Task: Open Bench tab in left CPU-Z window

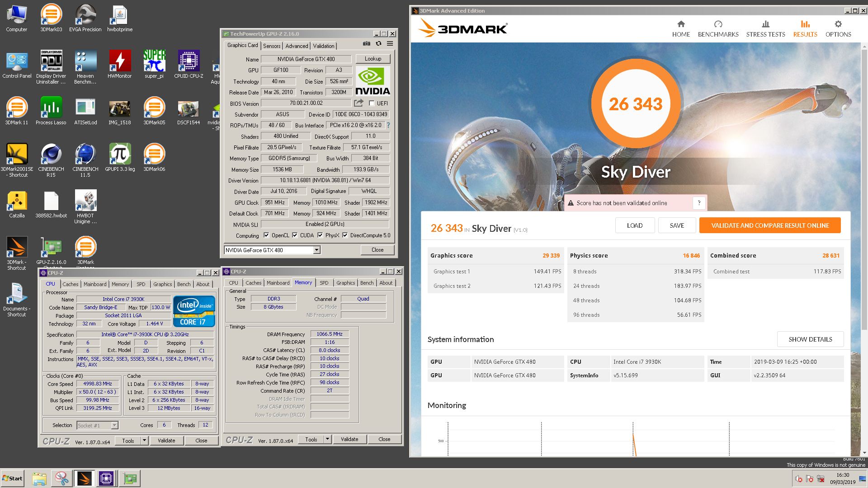Action: 184,284
